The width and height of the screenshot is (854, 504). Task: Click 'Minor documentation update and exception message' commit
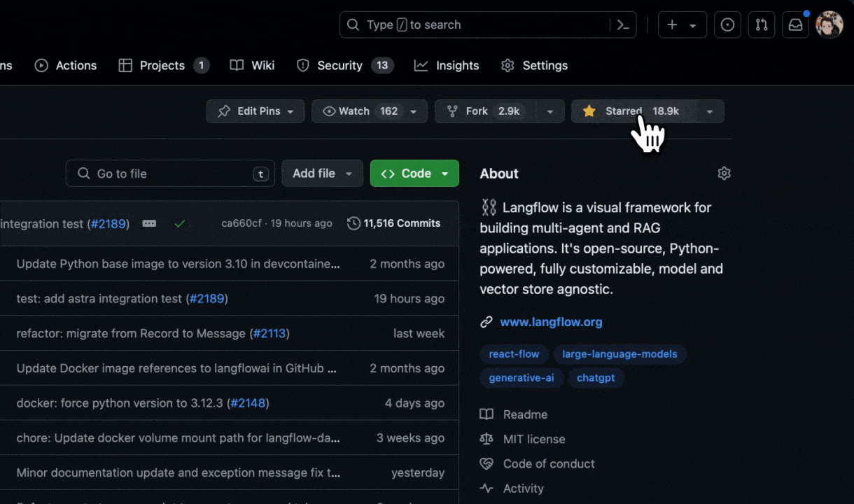(178, 473)
